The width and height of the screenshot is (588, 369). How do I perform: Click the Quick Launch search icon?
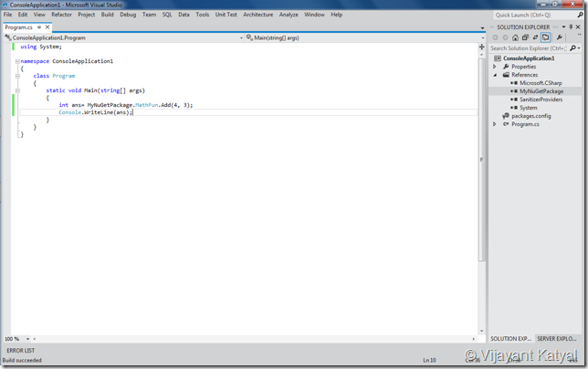pos(580,15)
